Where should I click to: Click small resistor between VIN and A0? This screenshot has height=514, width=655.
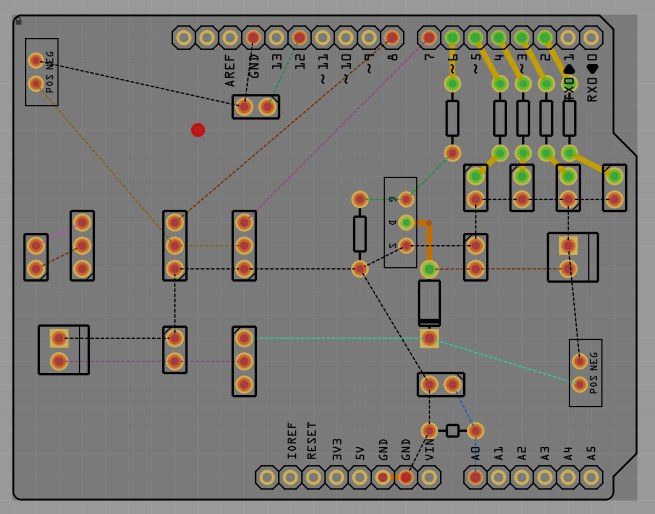pos(452,431)
